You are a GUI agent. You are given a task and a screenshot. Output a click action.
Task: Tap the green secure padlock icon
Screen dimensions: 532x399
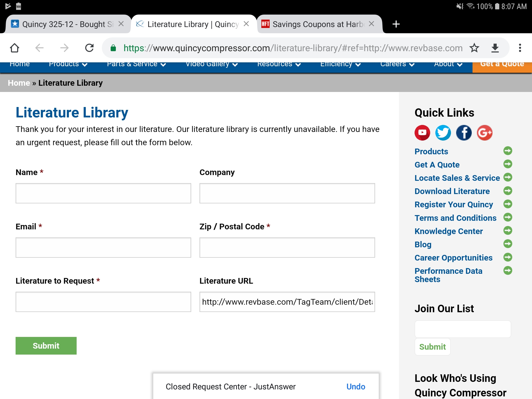pyautogui.click(x=113, y=48)
